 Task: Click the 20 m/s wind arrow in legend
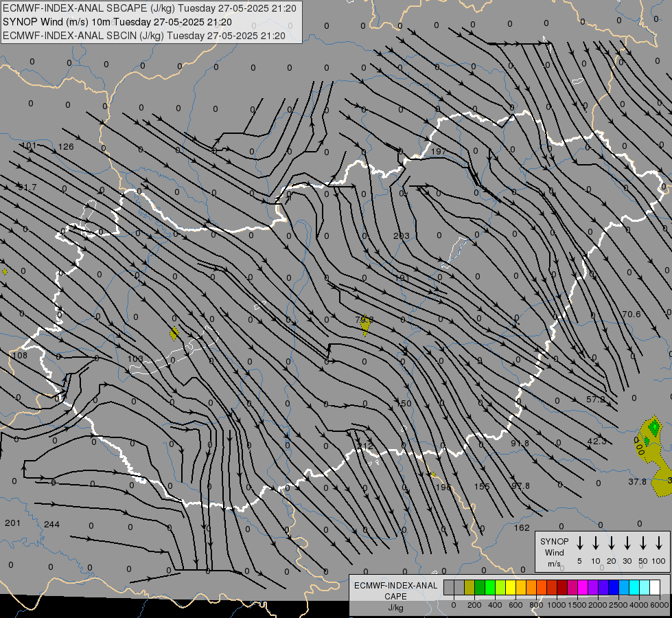[612, 542]
